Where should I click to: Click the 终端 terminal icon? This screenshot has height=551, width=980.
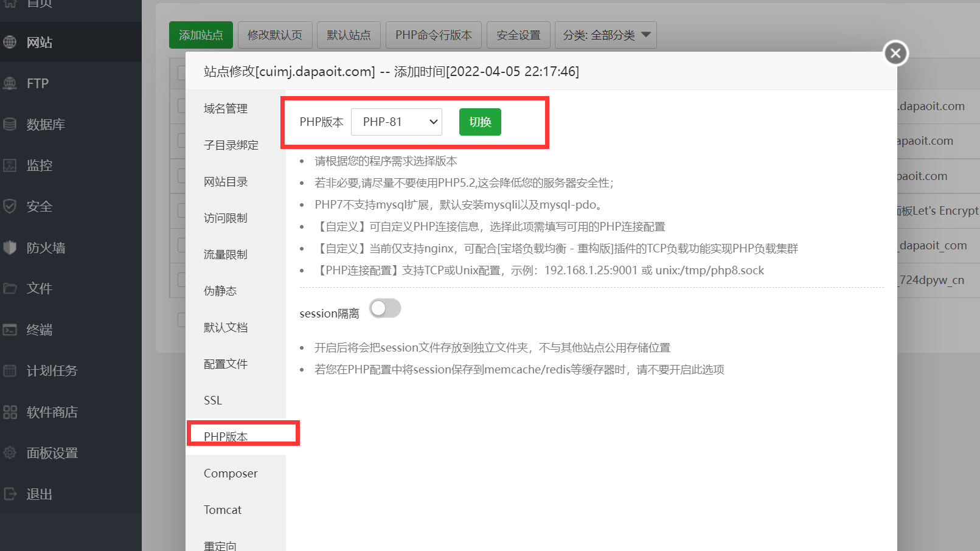click(10, 330)
